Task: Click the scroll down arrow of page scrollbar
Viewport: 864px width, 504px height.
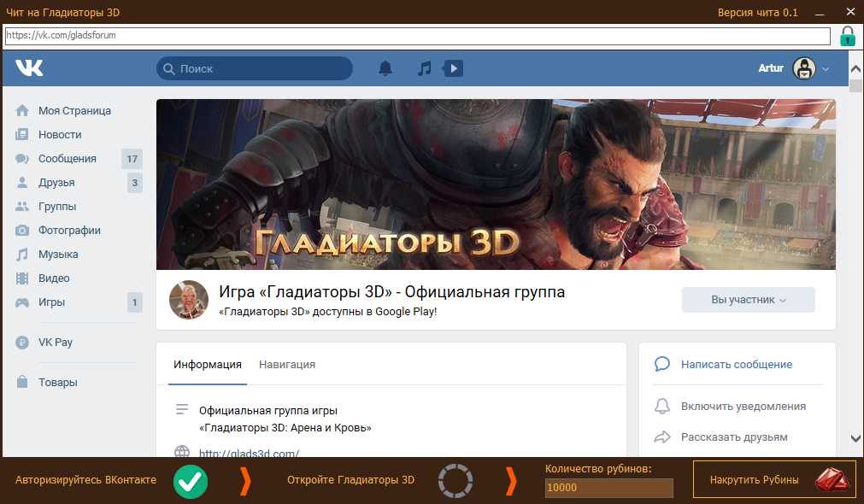Action: pos(855,438)
